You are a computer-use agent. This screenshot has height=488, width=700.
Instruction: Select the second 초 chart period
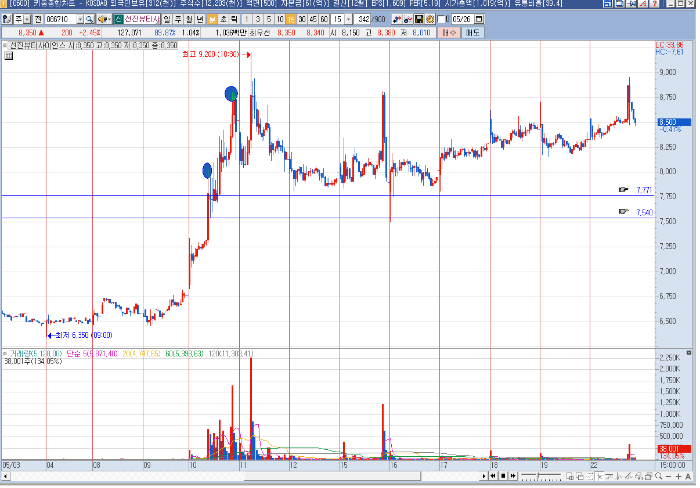pyautogui.click(x=223, y=19)
